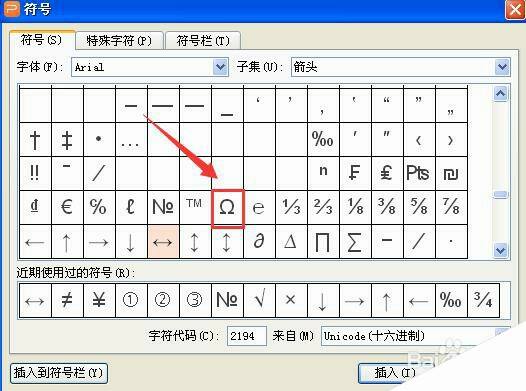Select the seven-eighths ⅞ fraction
The width and height of the screenshot is (526, 391).
point(451,208)
